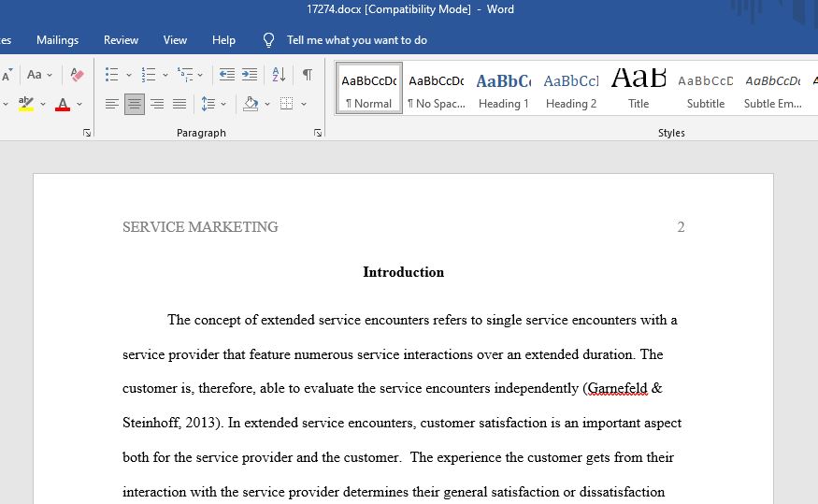Click the Shading paint bucket icon

point(251,104)
